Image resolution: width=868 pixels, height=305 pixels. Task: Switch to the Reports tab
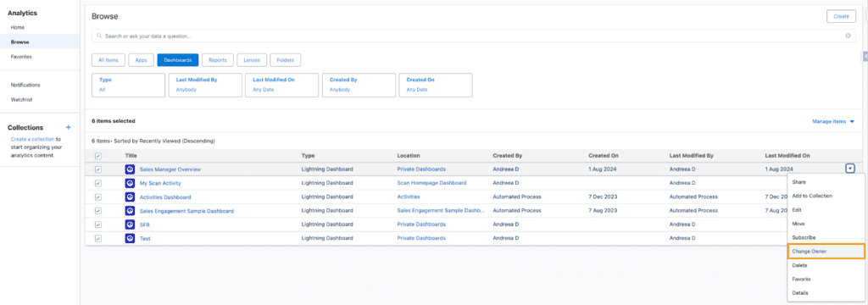click(218, 60)
